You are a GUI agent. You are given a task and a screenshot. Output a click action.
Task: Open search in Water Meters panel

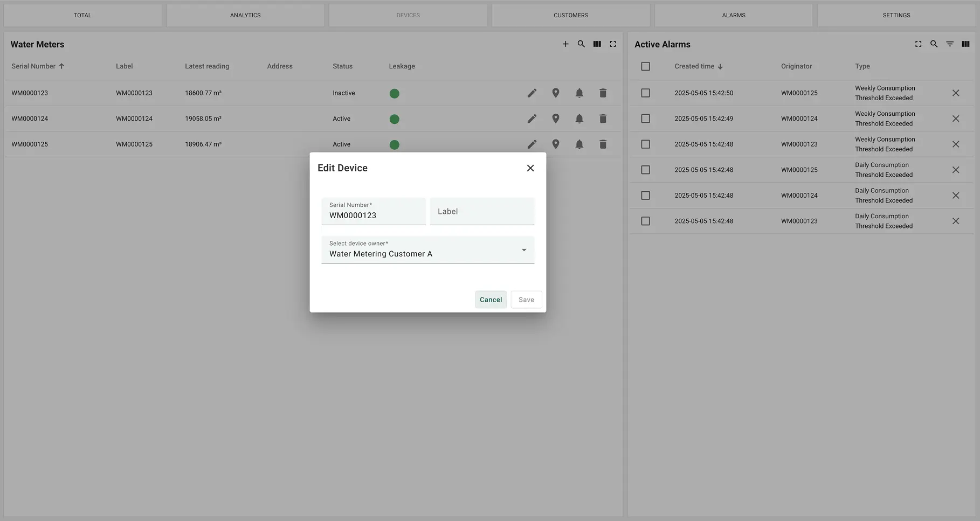pos(581,44)
